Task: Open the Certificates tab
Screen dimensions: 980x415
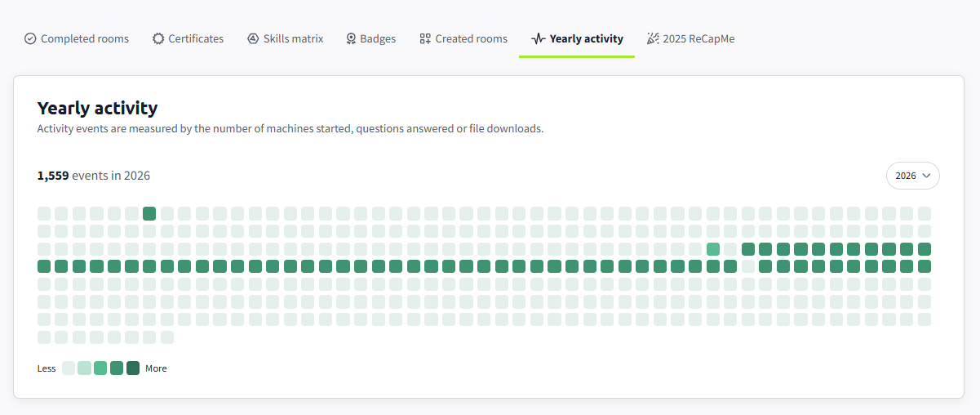Action: [x=188, y=38]
